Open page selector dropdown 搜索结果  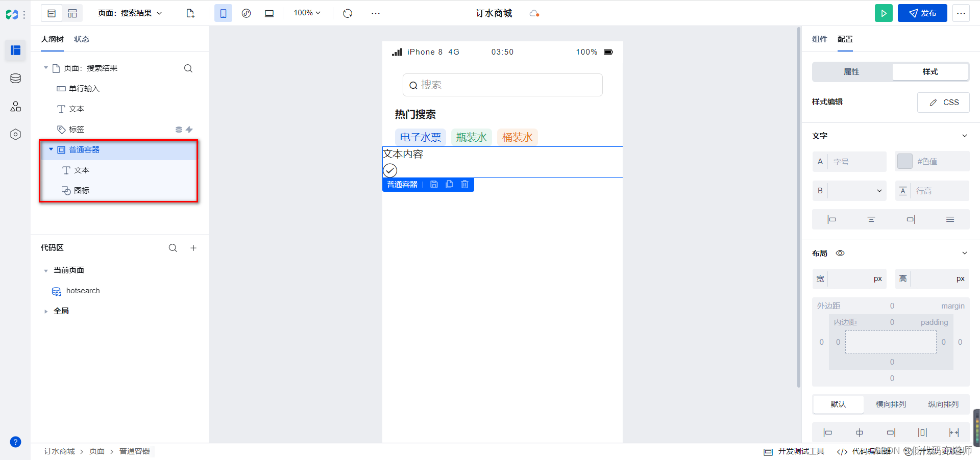click(x=130, y=13)
